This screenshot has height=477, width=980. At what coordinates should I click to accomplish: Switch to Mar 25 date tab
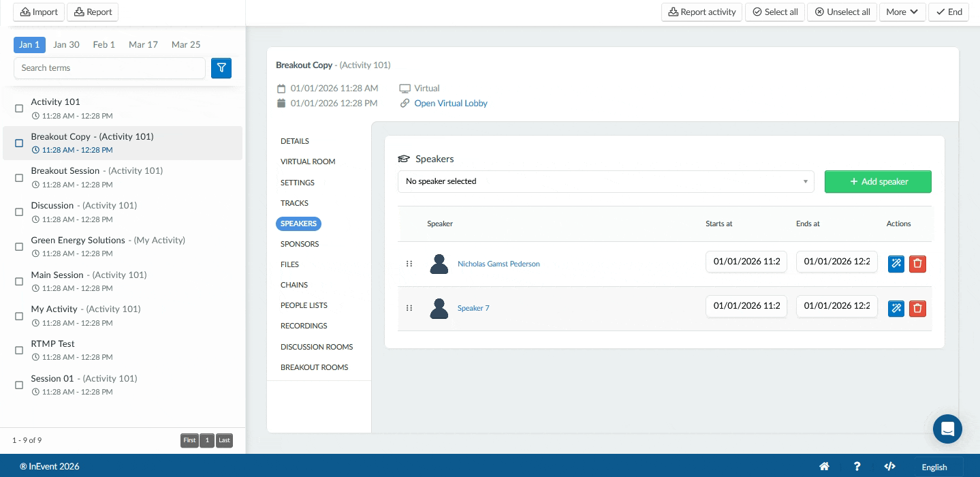(x=186, y=44)
